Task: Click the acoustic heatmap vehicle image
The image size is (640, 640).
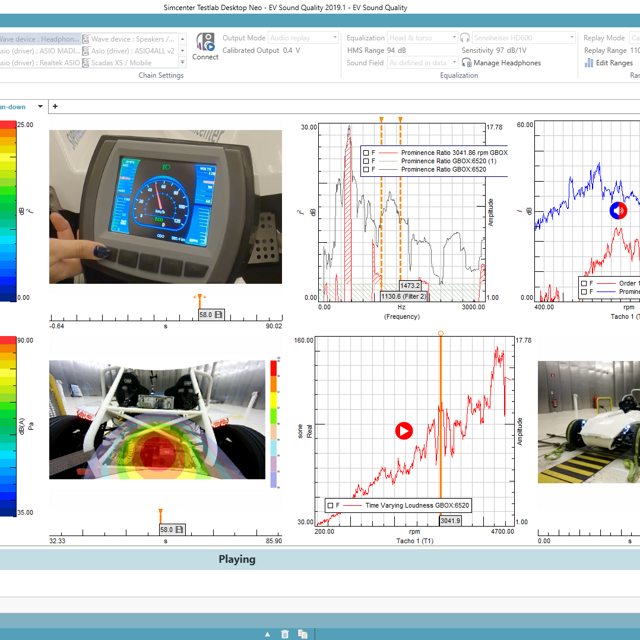Action: 157,420
